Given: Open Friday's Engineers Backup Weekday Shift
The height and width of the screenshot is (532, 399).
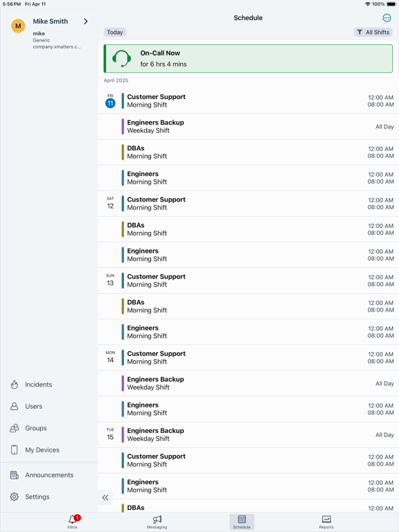Looking at the screenshot, I should tap(248, 127).
